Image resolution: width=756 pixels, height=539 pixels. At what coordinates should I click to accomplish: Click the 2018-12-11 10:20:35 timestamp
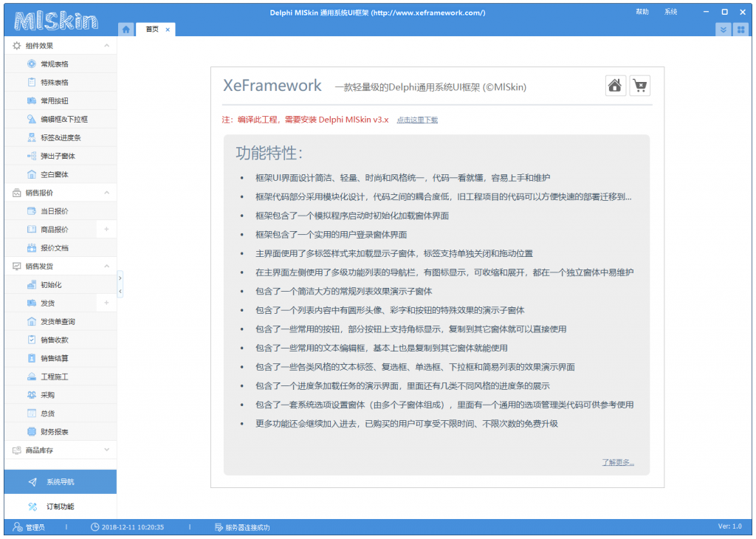(133, 527)
